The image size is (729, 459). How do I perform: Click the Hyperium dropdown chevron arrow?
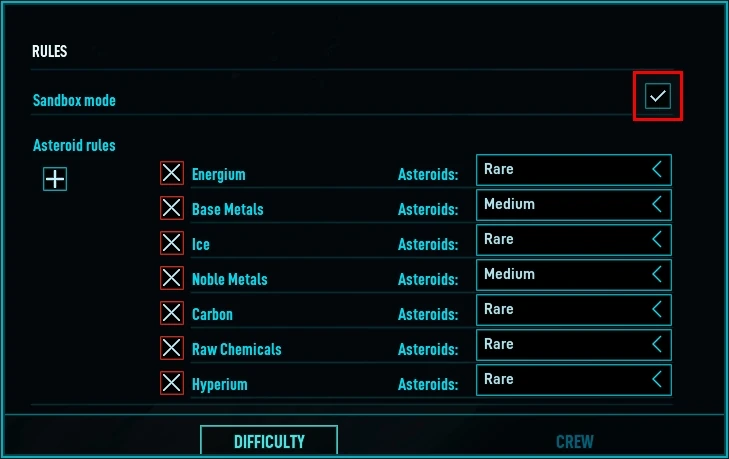657,379
